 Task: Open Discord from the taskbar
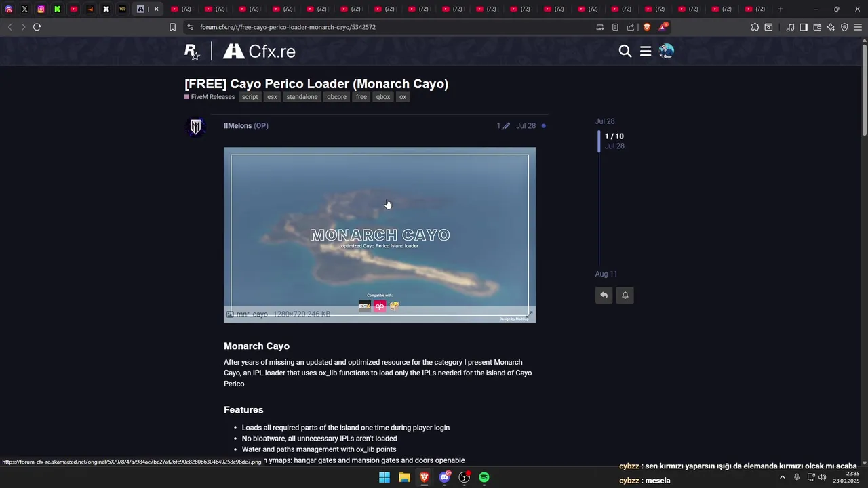coord(444,477)
